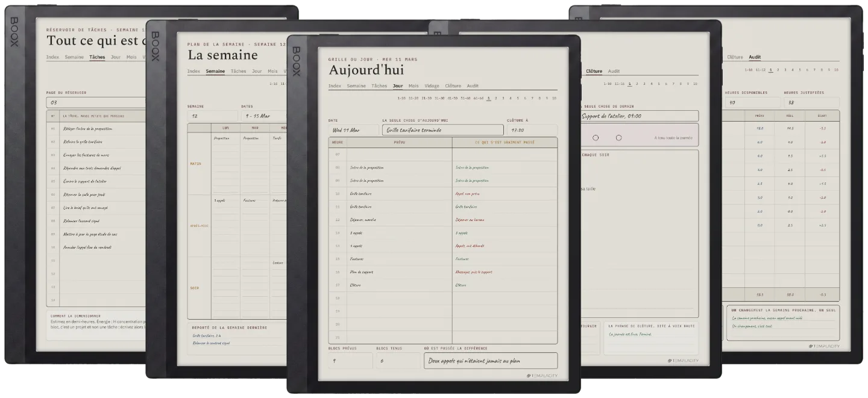Image resolution: width=868 pixels, height=398 pixels.
Task: Switch to Clôture tab on the Audit page
Action: pyautogui.click(x=735, y=57)
